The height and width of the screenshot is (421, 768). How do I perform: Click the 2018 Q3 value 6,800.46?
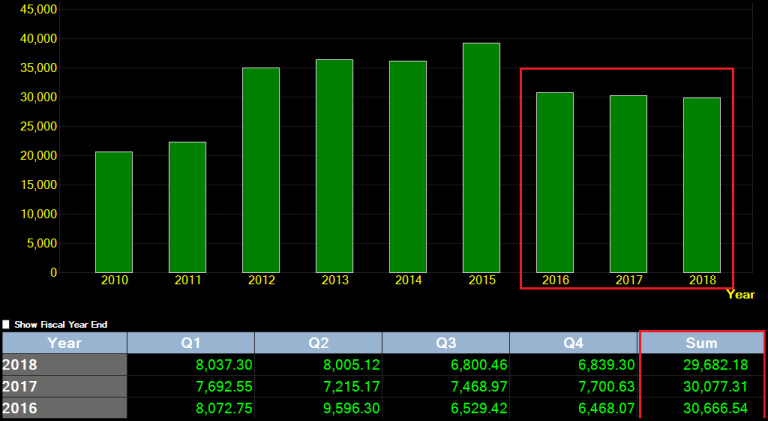[479, 365]
